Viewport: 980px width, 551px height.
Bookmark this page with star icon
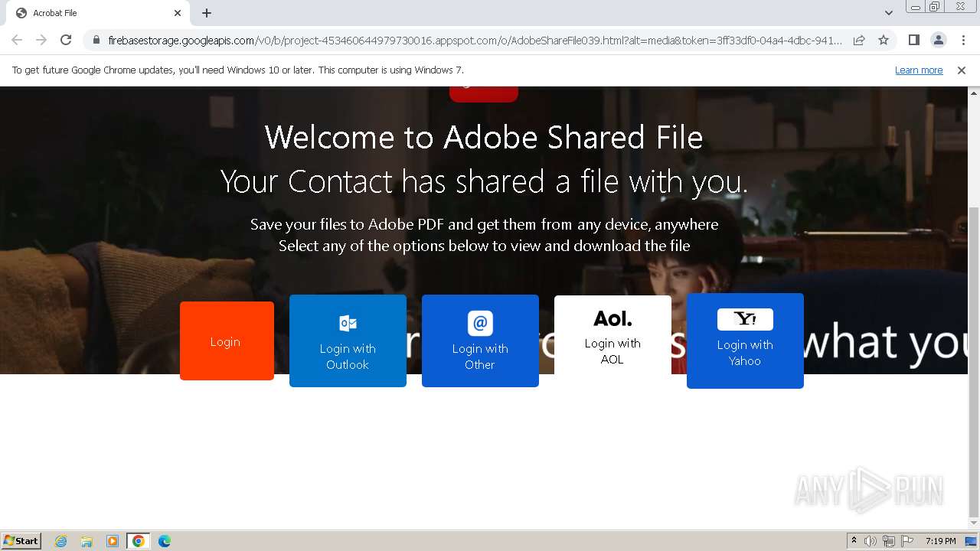click(x=884, y=40)
